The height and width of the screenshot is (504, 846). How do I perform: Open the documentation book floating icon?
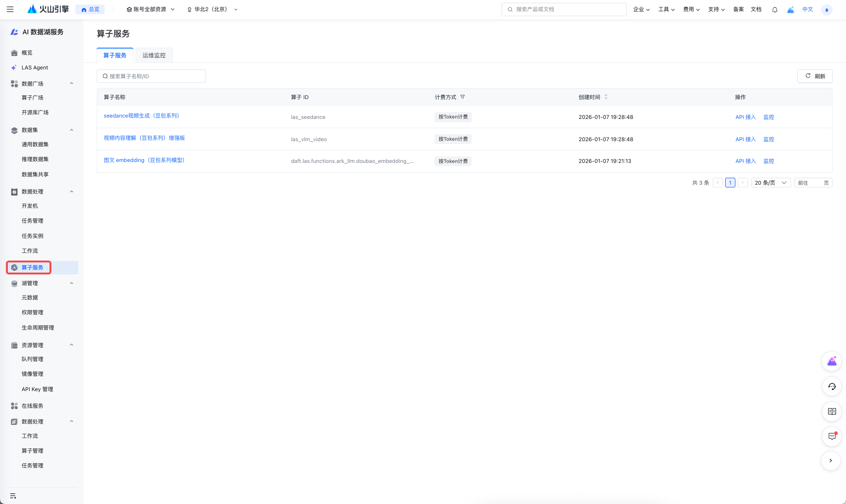click(832, 411)
